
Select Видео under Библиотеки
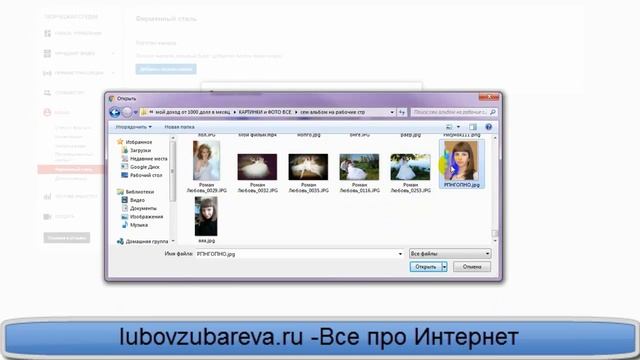pos(137,200)
